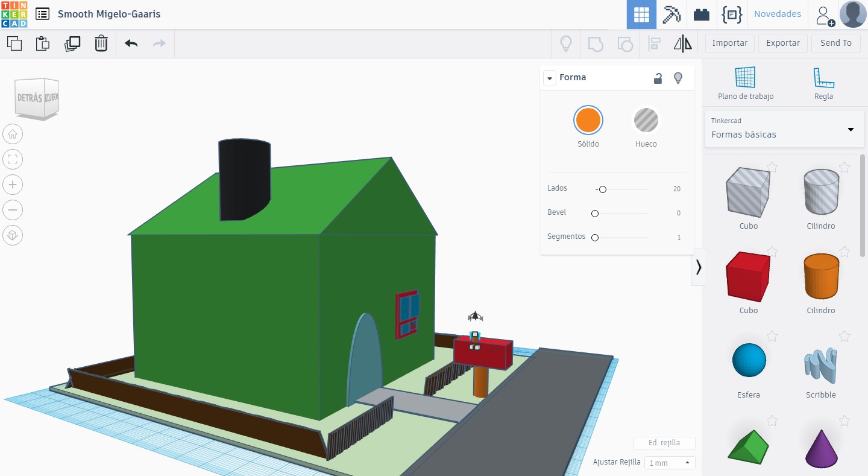Click the Home view icon
The height and width of the screenshot is (476, 868).
click(x=13, y=134)
